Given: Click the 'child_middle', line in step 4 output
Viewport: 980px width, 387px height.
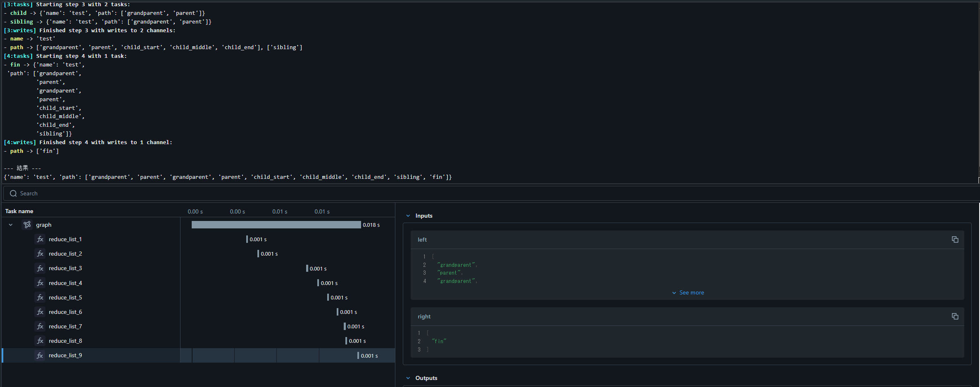Looking at the screenshot, I should pyautogui.click(x=60, y=116).
